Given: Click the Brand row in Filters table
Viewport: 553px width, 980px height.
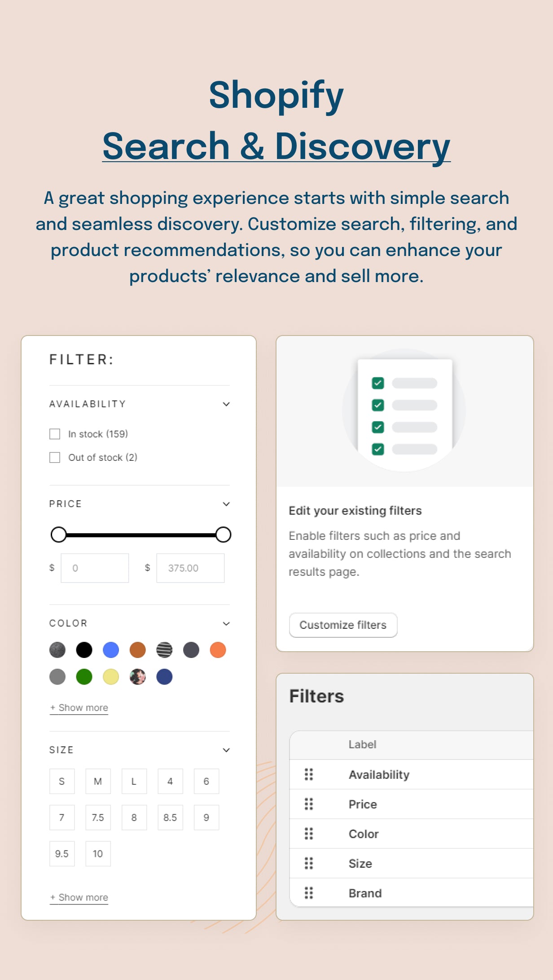Looking at the screenshot, I should coord(411,893).
